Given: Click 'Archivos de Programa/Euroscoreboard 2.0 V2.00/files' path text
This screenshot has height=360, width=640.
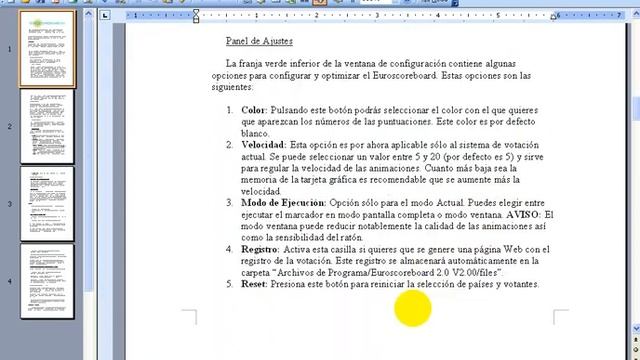Looking at the screenshot, I should tap(388, 272).
